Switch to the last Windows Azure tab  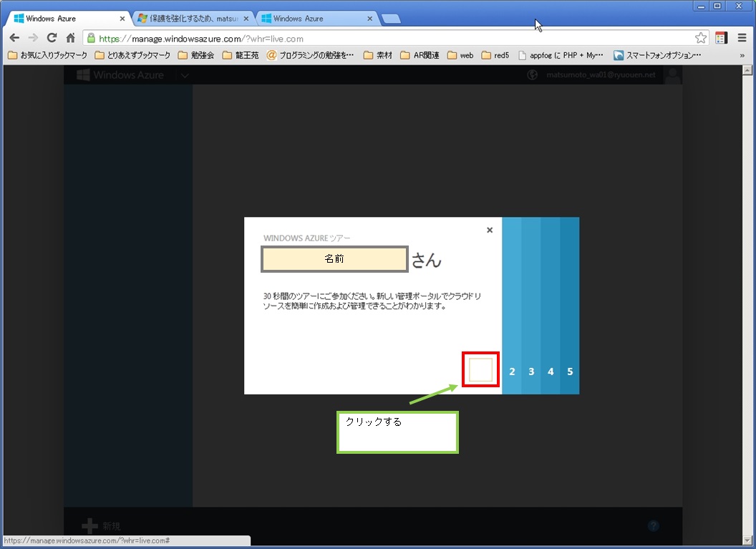click(316, 19)
